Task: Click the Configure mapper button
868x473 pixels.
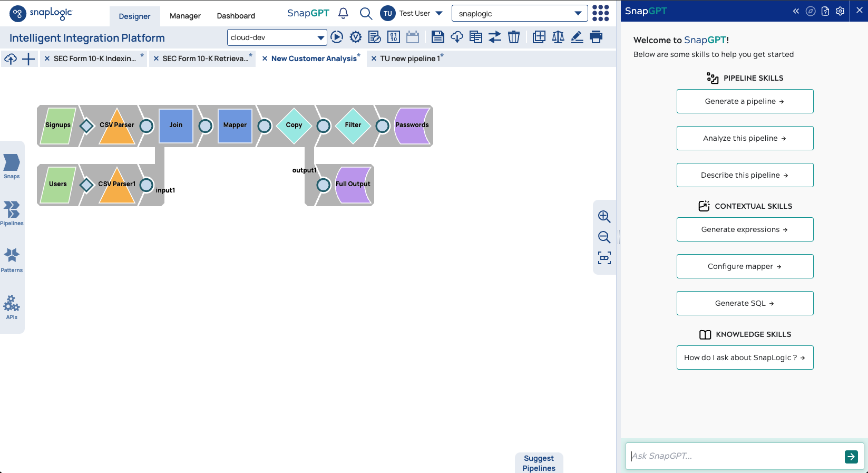Action: click(x=745, y=266)
